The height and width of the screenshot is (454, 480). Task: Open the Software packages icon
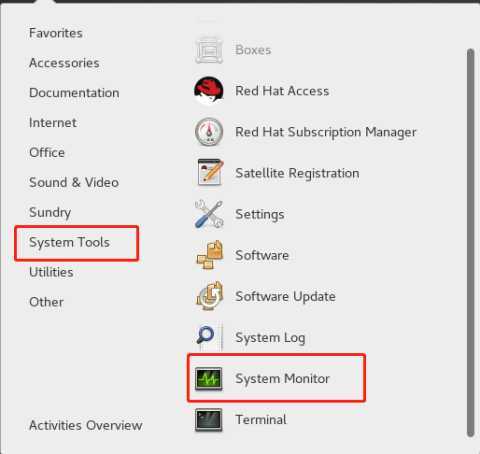tap(209, 255)
